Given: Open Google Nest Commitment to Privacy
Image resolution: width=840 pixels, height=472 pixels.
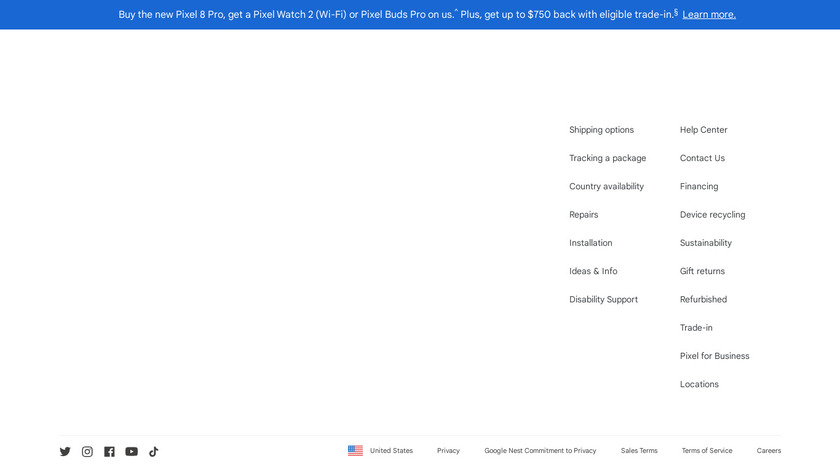Looking at the screenshot, I should click(540, 451).
